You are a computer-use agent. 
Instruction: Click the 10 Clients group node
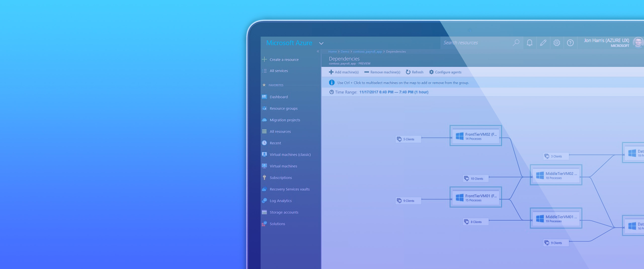pyautogui.click(x=476, y=178)
